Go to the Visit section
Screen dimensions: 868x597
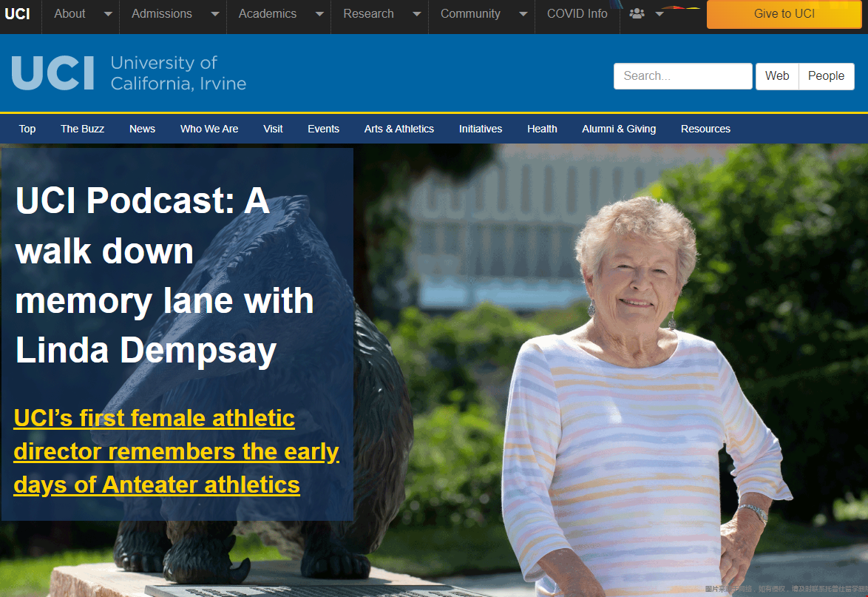point(273,129)
